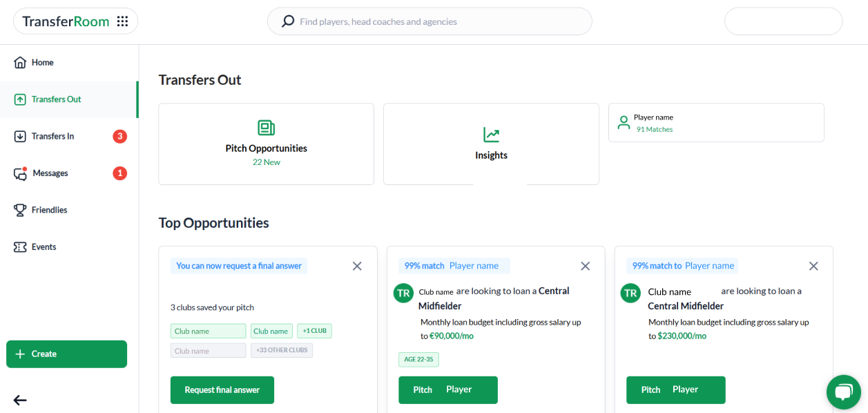
Task: Open the app grid icon beside TransferRoom logo
Action: point(122,21)
